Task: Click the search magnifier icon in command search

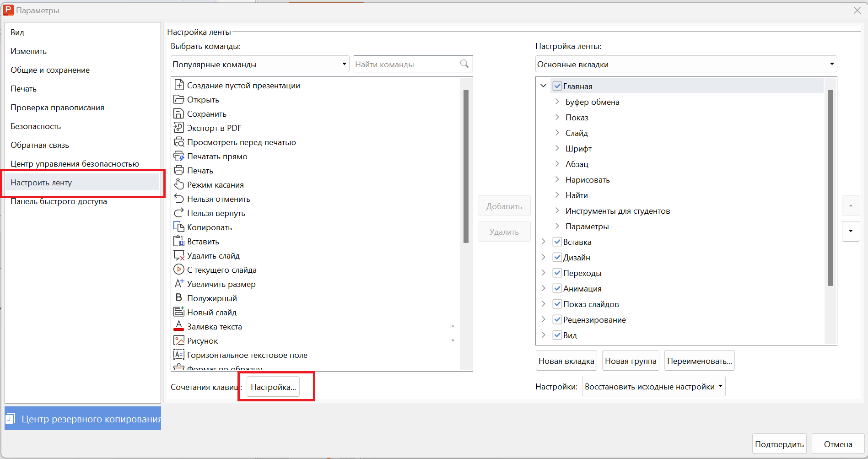Action: point(464,64)
